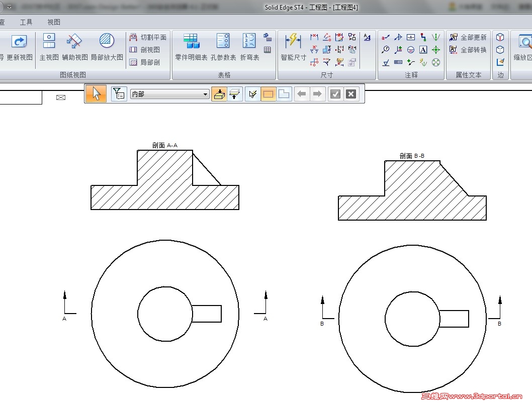Click the top cube icon in 边 group

(x=500, y=37)
